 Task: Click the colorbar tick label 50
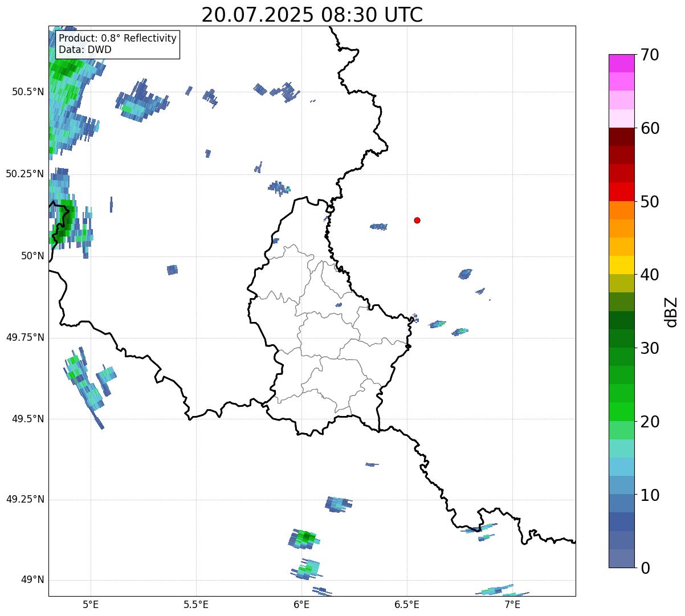tap(650, 202)
